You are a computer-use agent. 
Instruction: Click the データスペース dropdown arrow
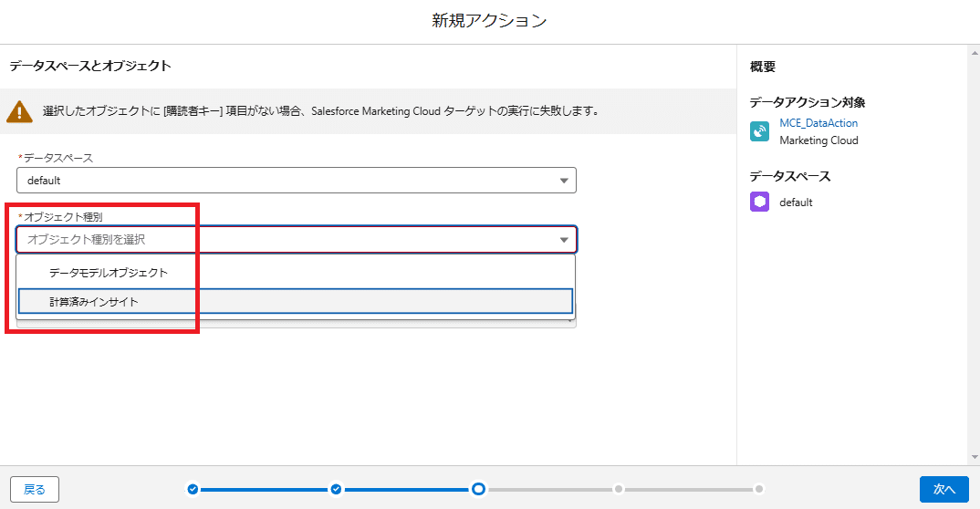564,182
